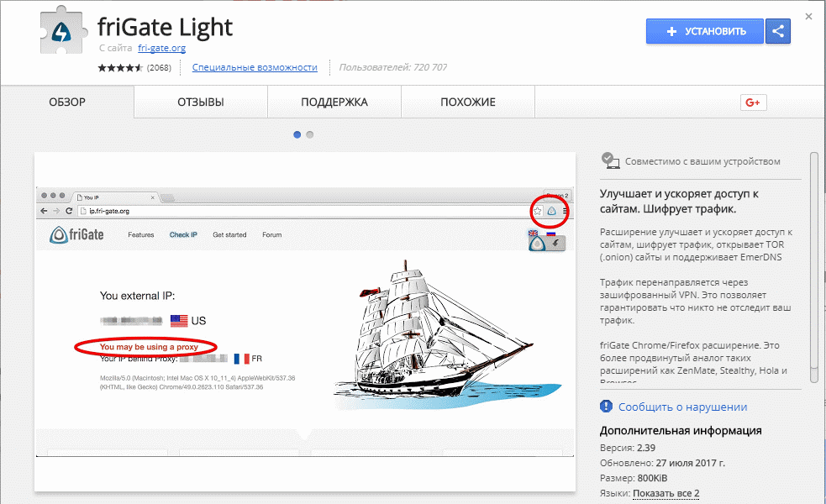The image size is (826, 504).
Task: Open the ПОДДЕРЖКА tab
Action: pyautogui.click(x=334, y=102)
